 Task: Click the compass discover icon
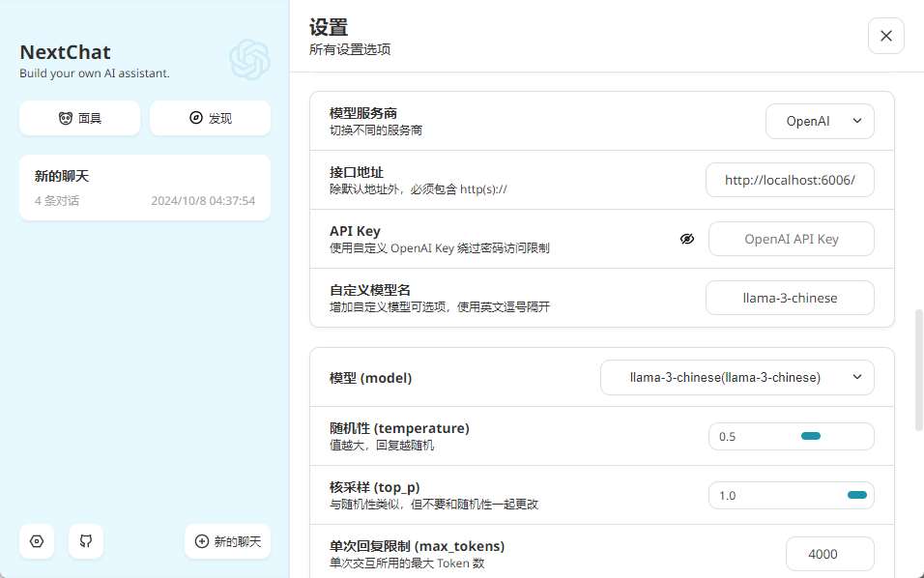pos(195,118)
